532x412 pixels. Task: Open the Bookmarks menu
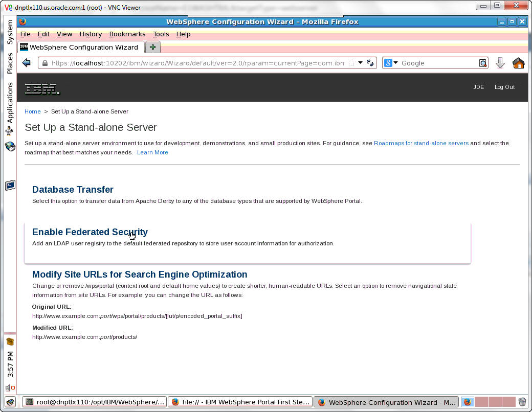(127, 34)
